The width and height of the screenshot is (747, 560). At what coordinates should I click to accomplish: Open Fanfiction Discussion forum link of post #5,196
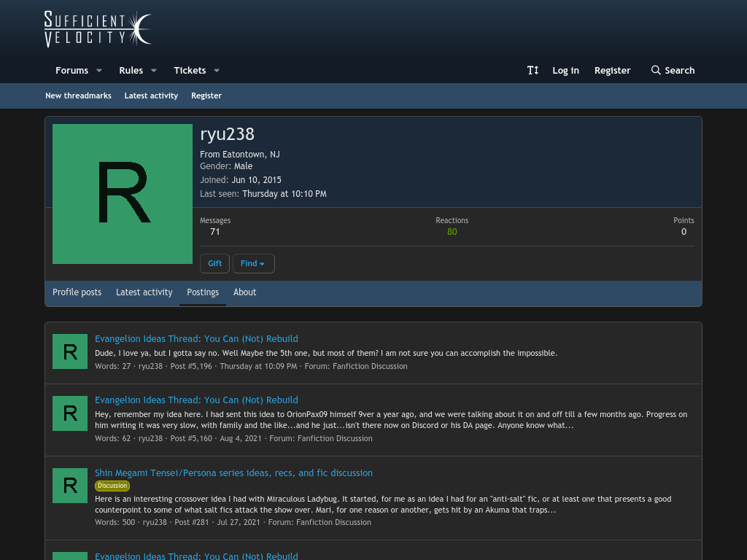click(370, 366)
